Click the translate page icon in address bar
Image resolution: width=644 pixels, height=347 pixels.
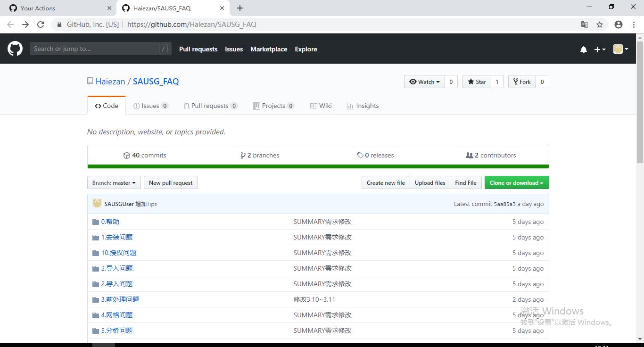(584, 25)
